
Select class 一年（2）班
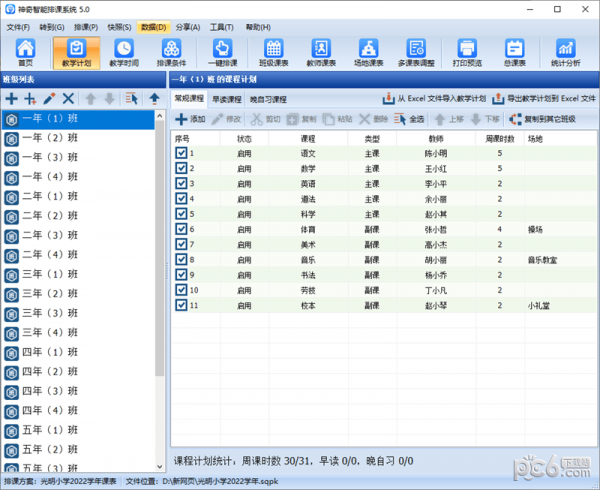pyautogui.click(x=78, y=138)
